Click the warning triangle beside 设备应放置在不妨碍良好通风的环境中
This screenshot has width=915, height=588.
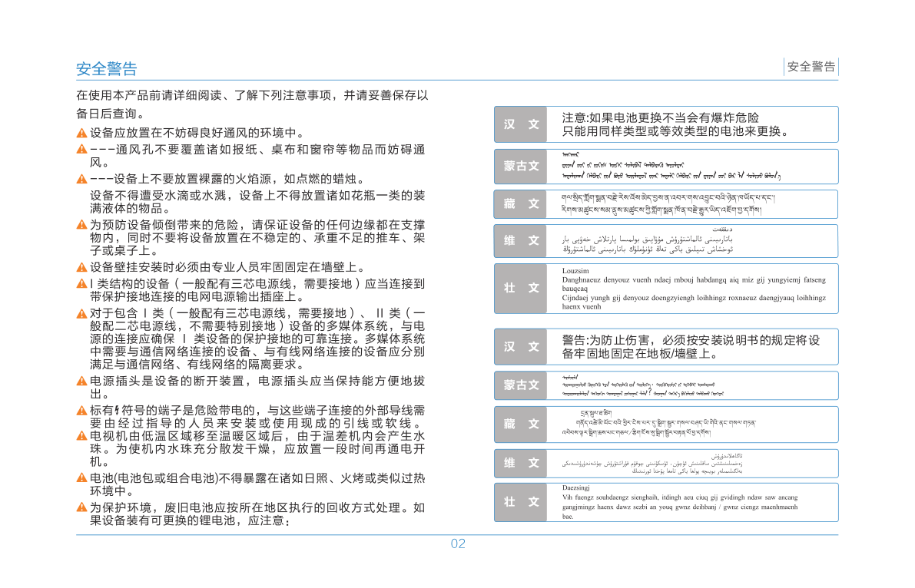[81, 134]
